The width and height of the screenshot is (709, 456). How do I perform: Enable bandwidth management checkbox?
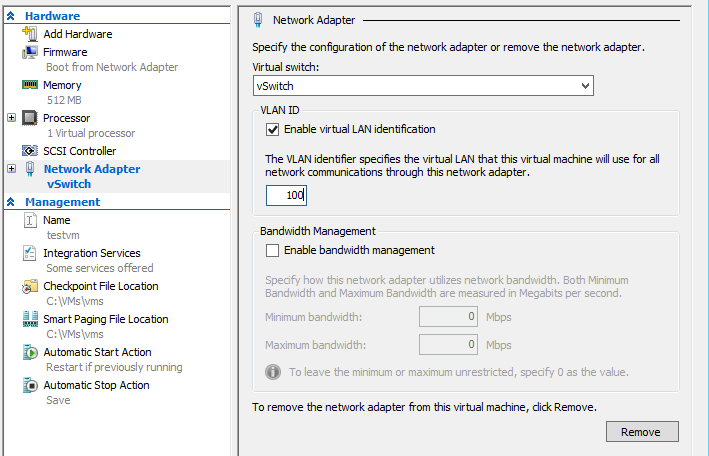[x=272, y=250]
